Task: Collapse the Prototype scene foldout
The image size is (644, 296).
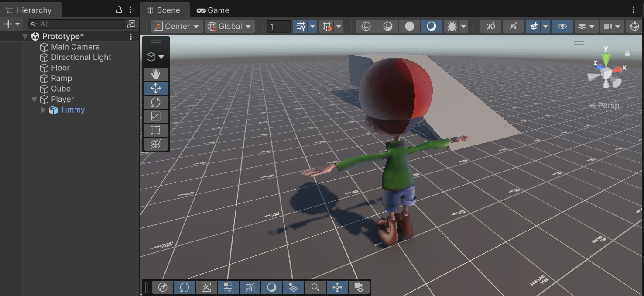Action: [25, 37]
